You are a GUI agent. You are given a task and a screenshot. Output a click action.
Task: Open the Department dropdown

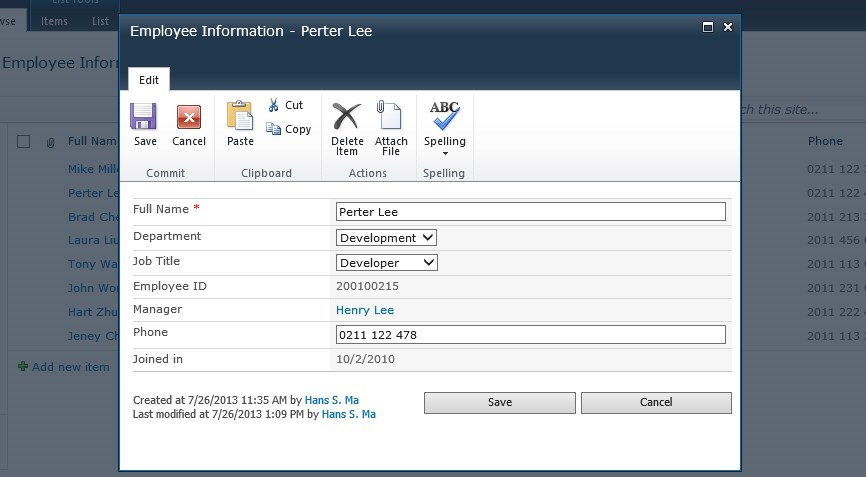[386, 237]
